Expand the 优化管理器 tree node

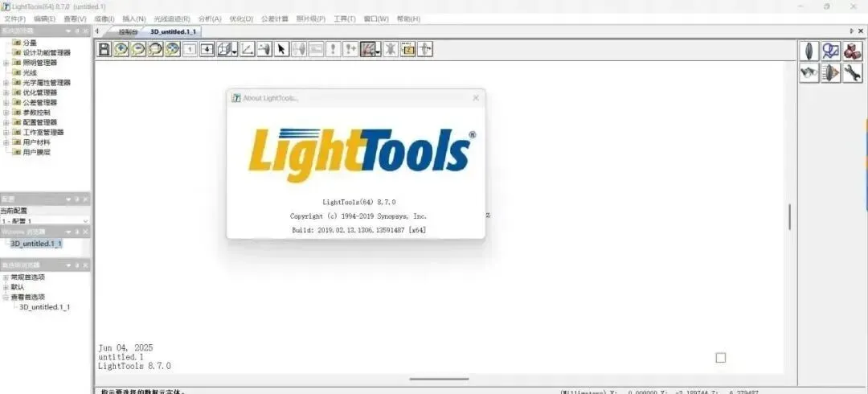pos(6,92)
